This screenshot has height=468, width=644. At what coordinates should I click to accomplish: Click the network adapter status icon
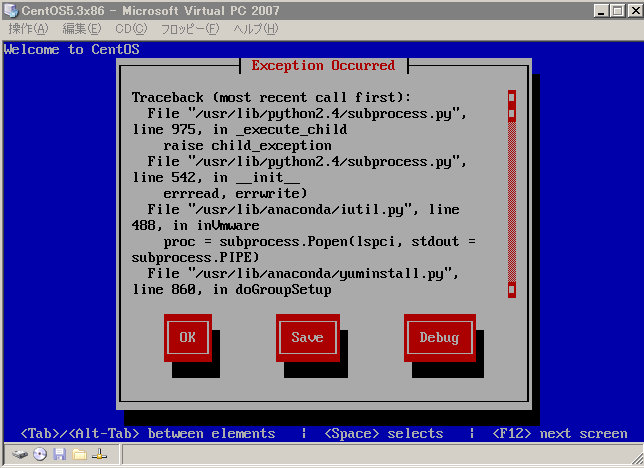point(100,454)
